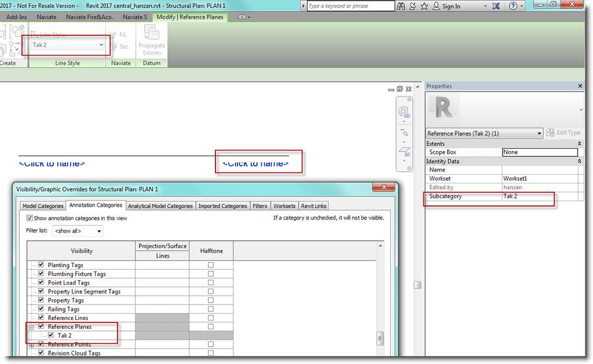Open the Naviate Fire&Aco. ribbon tab
Screen dimensions: 593x364
pos(90,17)
